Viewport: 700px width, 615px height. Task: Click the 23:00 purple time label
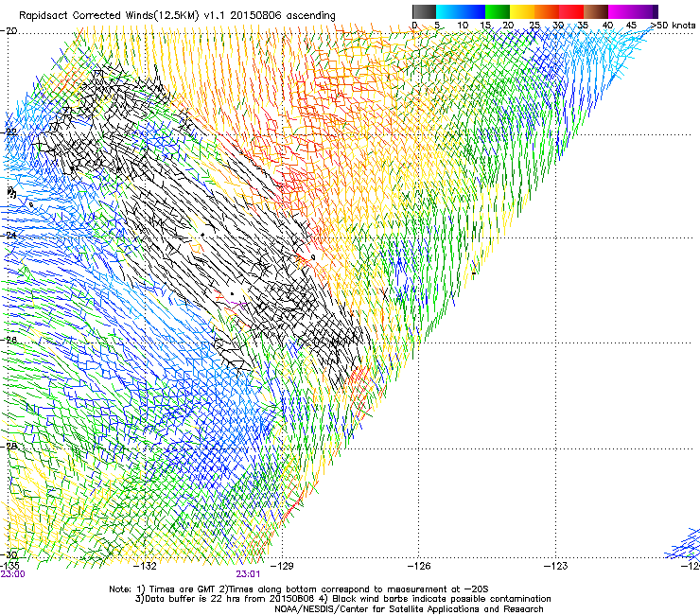[12, 574]
